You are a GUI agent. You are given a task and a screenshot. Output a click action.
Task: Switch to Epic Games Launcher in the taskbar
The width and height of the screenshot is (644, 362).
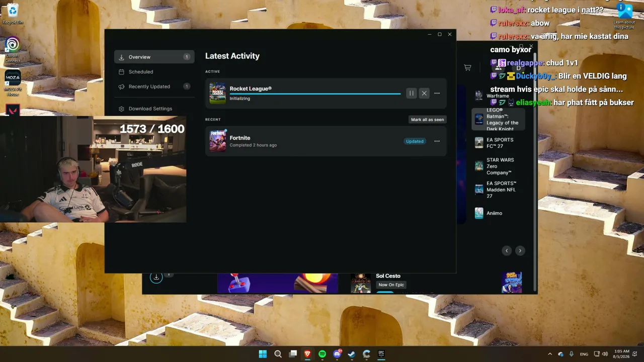(x=381, y=354)
